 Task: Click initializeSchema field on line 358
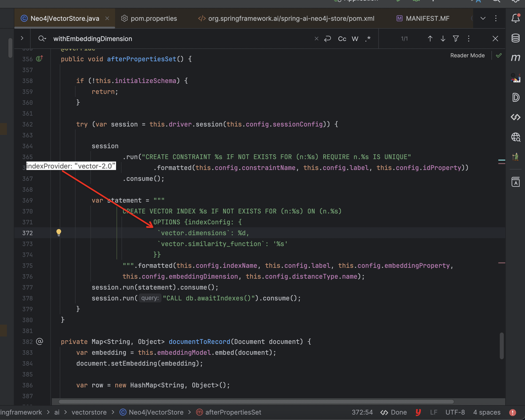pyautogui.click(x=145, y=81)
